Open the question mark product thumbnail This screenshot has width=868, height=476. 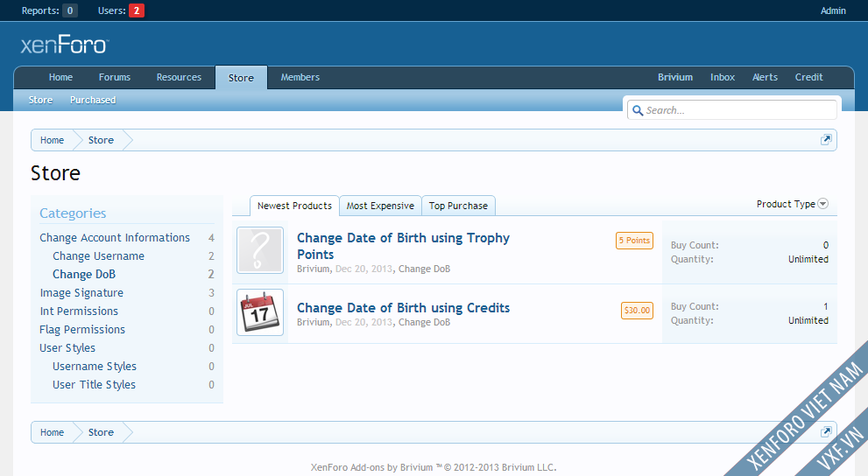click(x=260, y=250)
